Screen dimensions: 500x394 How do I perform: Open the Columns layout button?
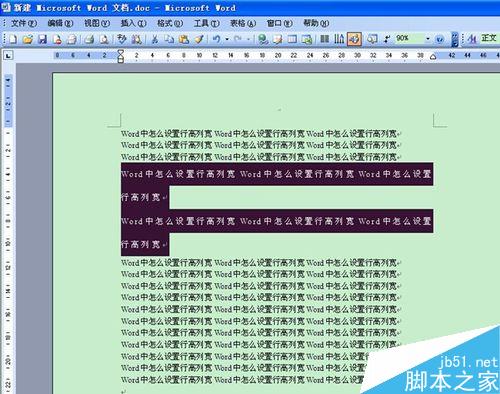tap(324, 39)
